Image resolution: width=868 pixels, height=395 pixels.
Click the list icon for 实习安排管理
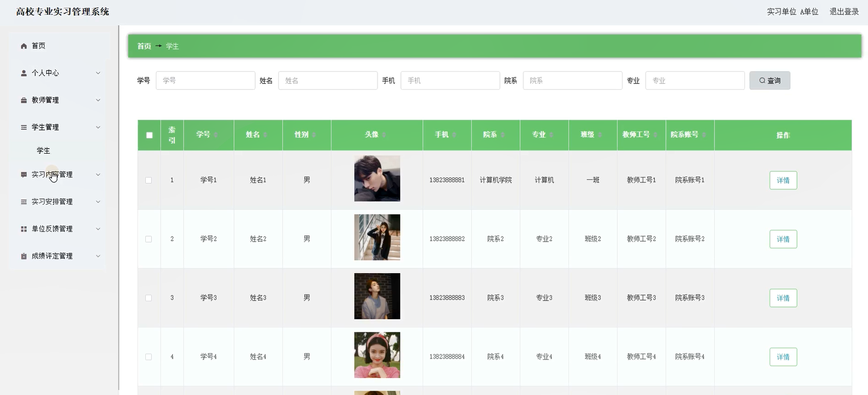(24, 202)
